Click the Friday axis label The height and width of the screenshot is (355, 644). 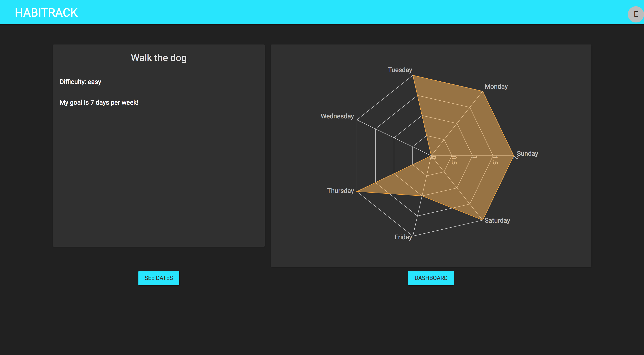pyautogui.click(x=403, y=237)
